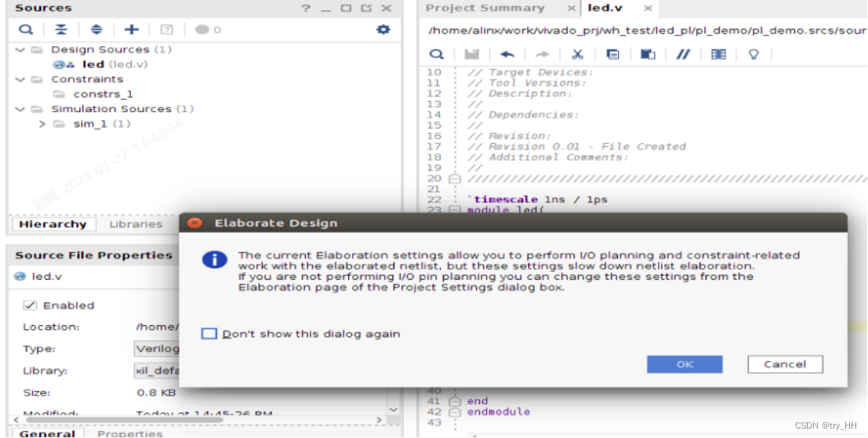Close the Elaborate Design dialog with red X

(194, 223)
